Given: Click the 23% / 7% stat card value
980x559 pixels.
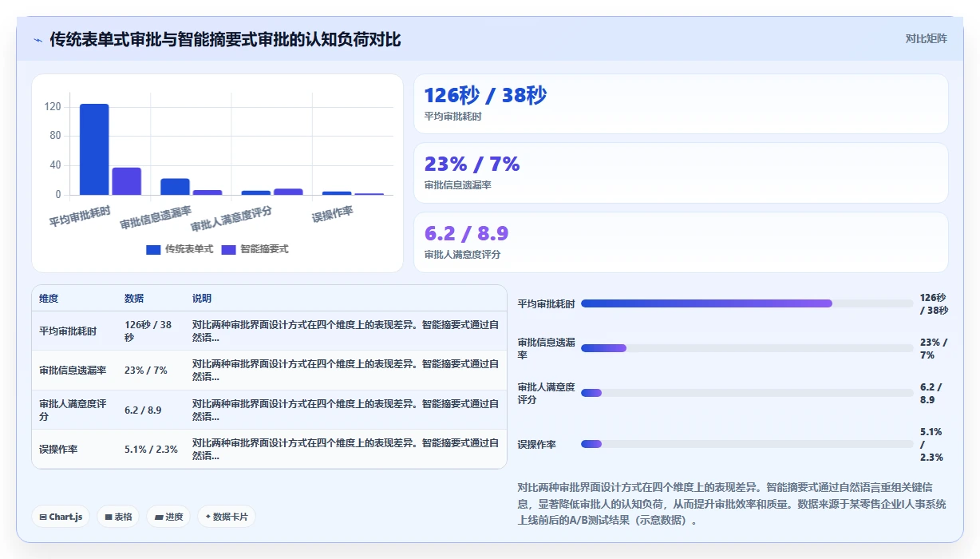Looking at the screenshot, I should (472, 164).
